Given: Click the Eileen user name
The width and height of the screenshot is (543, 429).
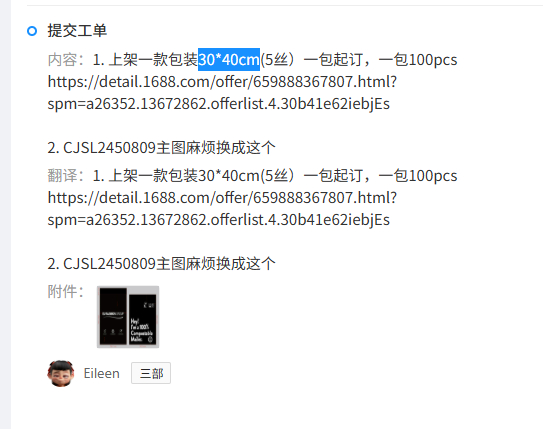Looking at the screenshot, I should [101, 373].
